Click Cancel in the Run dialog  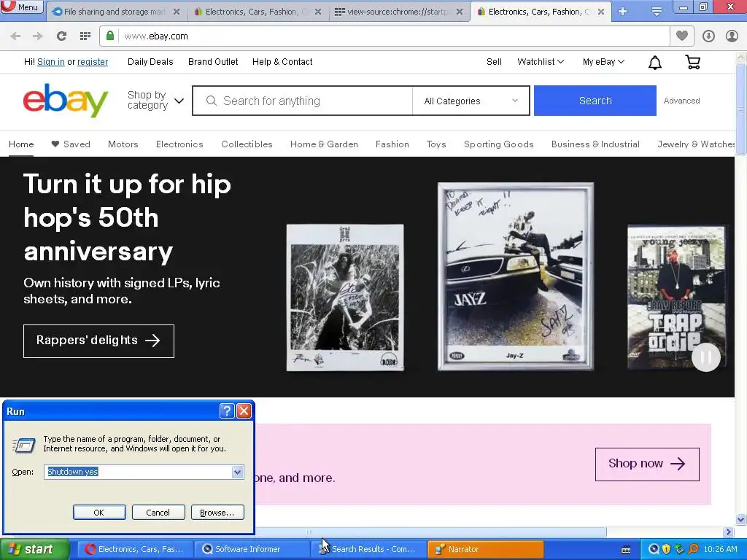click(158, 513)
